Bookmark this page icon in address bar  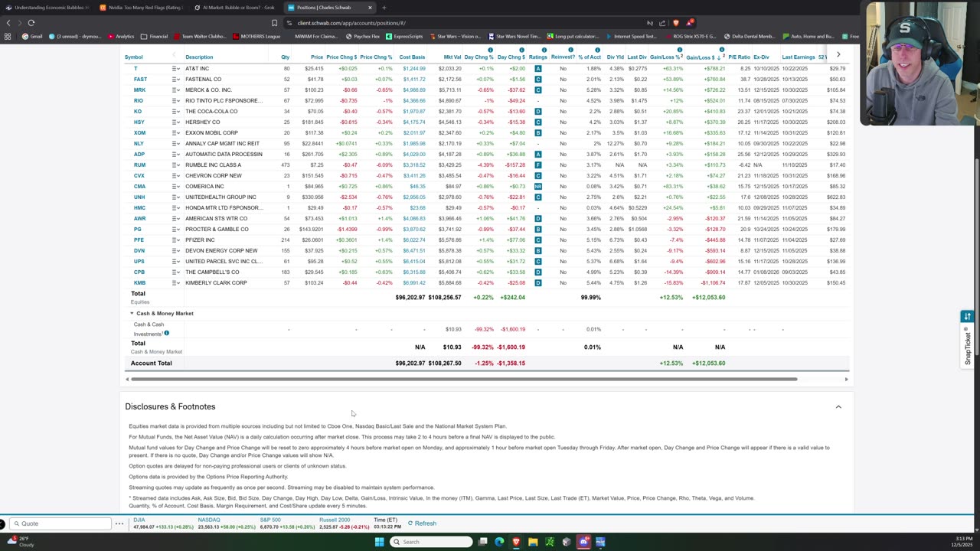(x=274, y=23)
